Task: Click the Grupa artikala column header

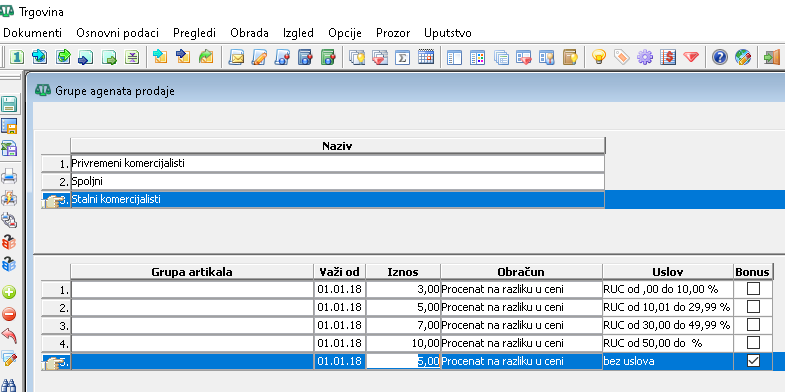Action: pos(192,272)
